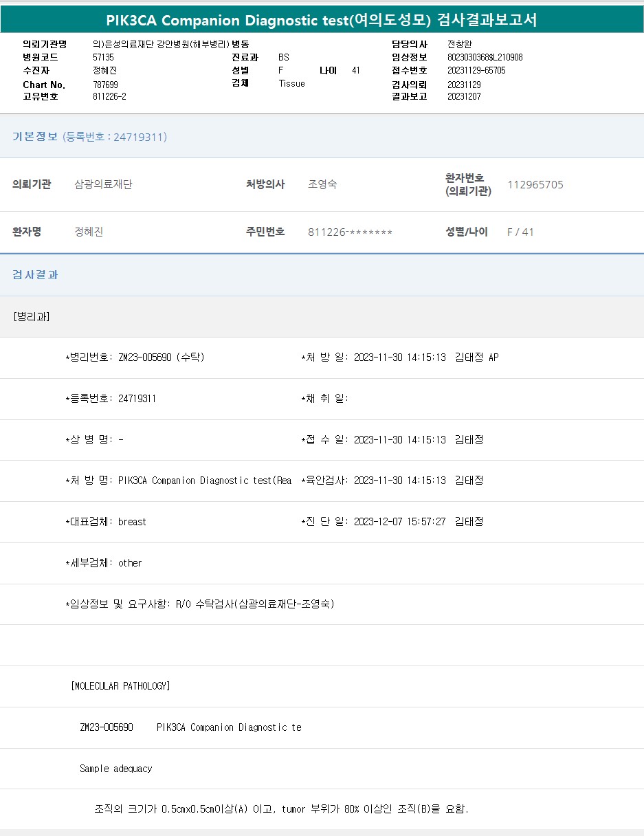Select the 세부검체 other entry
The width and height of the screenshot is (644, 836).
tap(104, 563)
